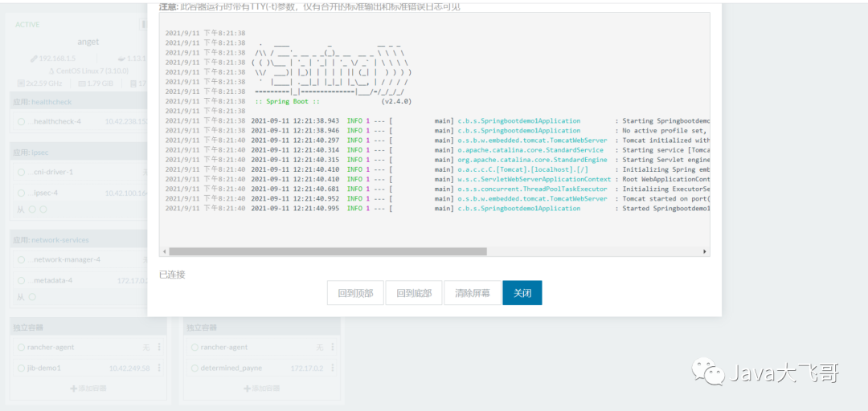Click the ...metadata-4 container name
Viewport: 868px width, 411px height.
point(50,280)
